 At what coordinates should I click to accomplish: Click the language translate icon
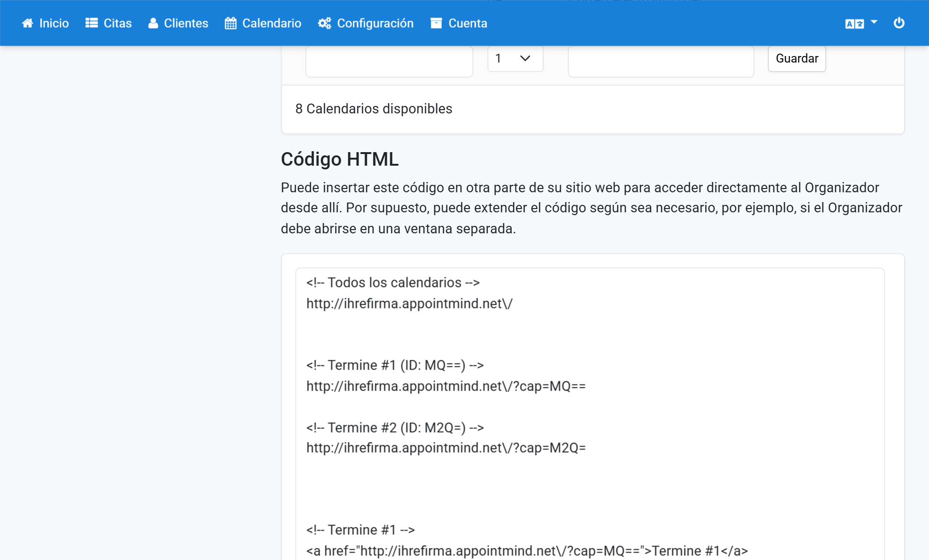coord(854,24)
